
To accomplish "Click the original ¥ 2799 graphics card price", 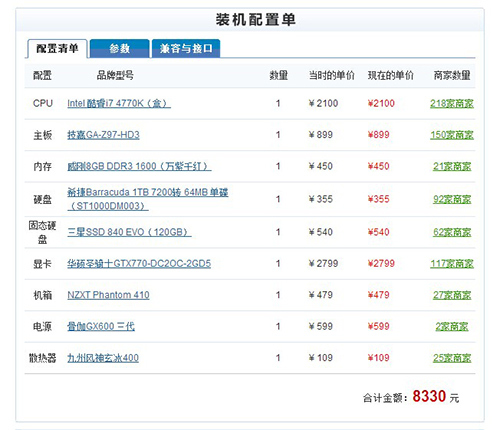I will (323, 264).
